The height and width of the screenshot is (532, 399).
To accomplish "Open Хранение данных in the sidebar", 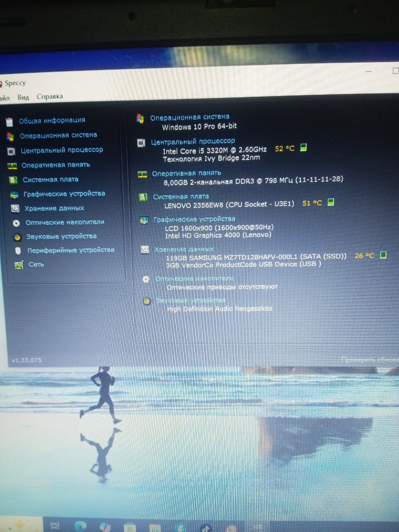I will [54, 208].
